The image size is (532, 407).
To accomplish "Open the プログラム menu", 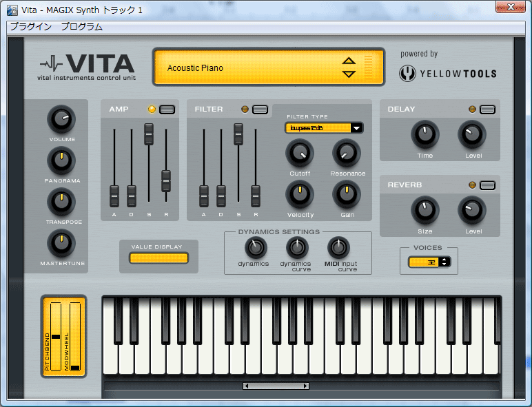I will coord(81,26).
